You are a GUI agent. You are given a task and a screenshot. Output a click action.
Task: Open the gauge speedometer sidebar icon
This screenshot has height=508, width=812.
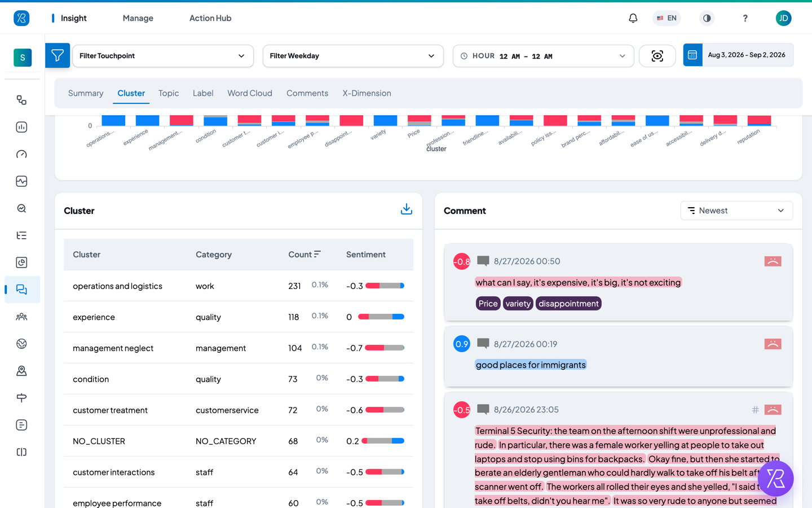click(x=21, y=154)
